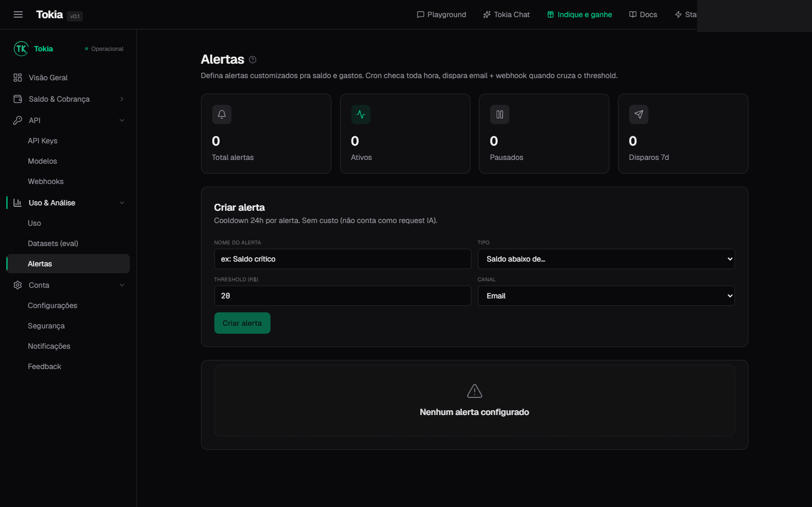Click the Conta gear icon
This screenshot has height=507, width=812.
coord(18,285)
